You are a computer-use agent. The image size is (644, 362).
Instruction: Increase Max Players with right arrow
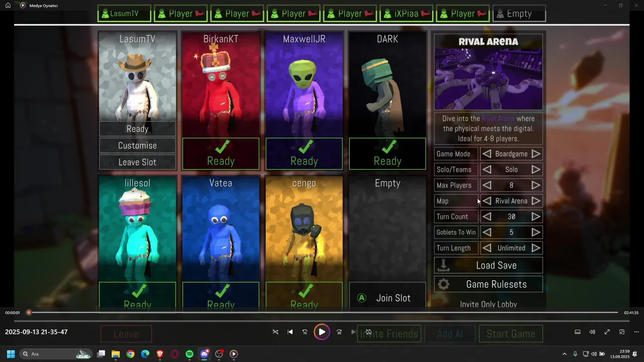pos(536,185)
